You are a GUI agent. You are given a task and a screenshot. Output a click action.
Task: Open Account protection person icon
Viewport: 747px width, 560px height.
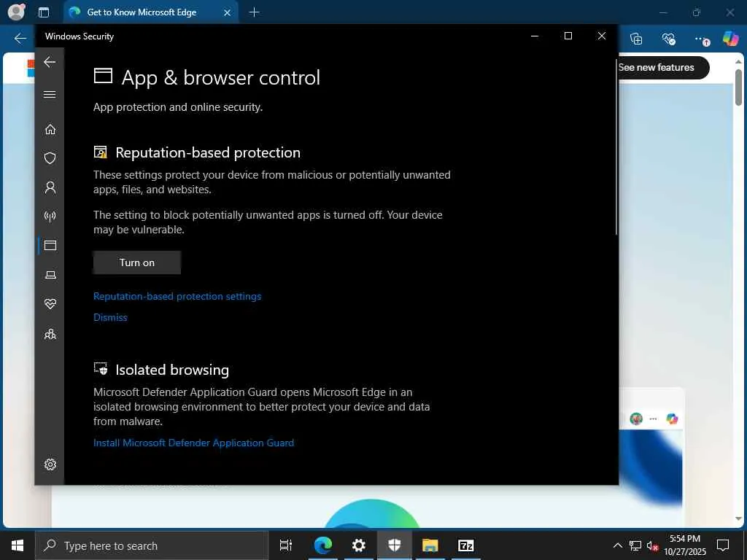pos(50,187)
